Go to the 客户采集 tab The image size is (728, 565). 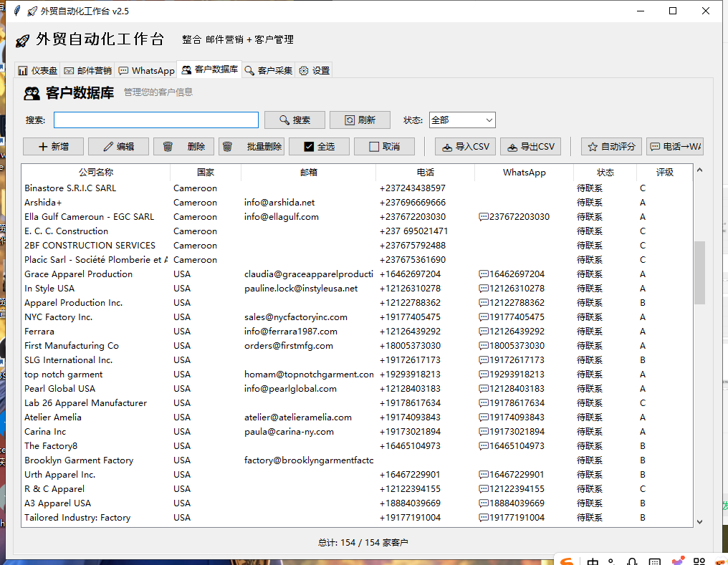tap(269, 70)
